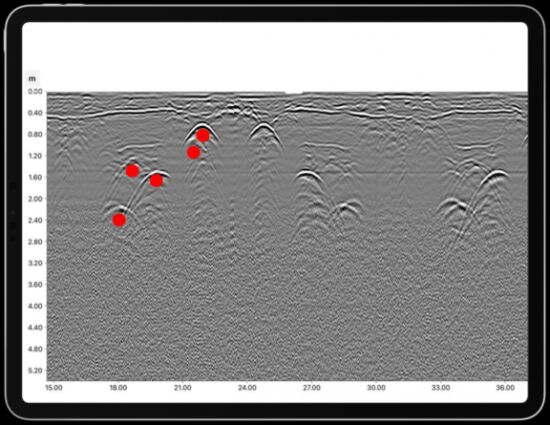The width and height of the screenshot is (550, 425).
Task: Tap the small hyperbola between 27.00 and 30.00
Action: point(347,204)
